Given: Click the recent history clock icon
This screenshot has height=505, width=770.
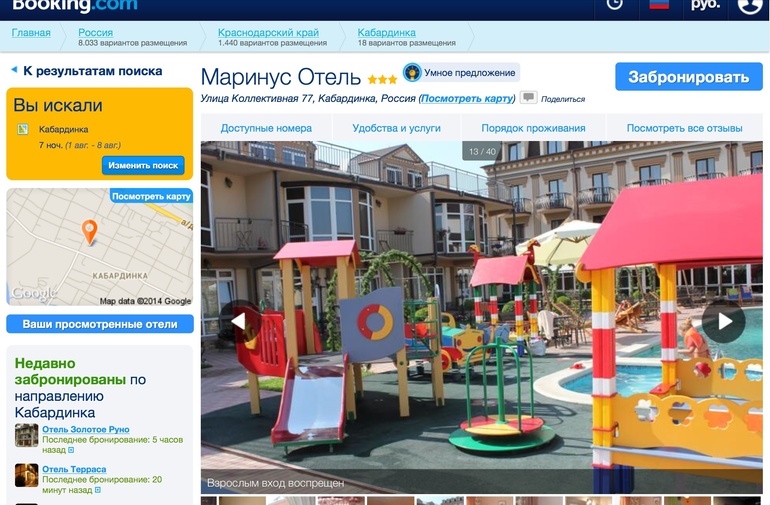Looking at the screenshot, I should point(614,5).
